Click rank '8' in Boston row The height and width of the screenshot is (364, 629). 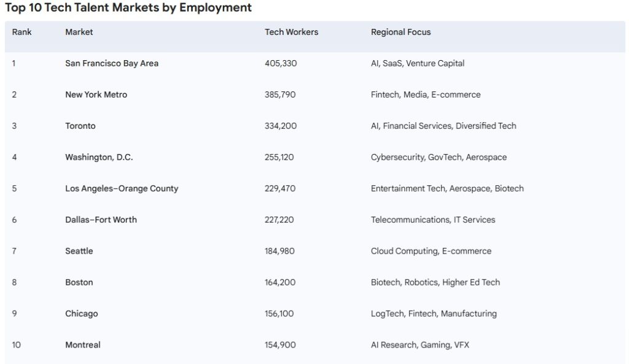coord(14,282)
